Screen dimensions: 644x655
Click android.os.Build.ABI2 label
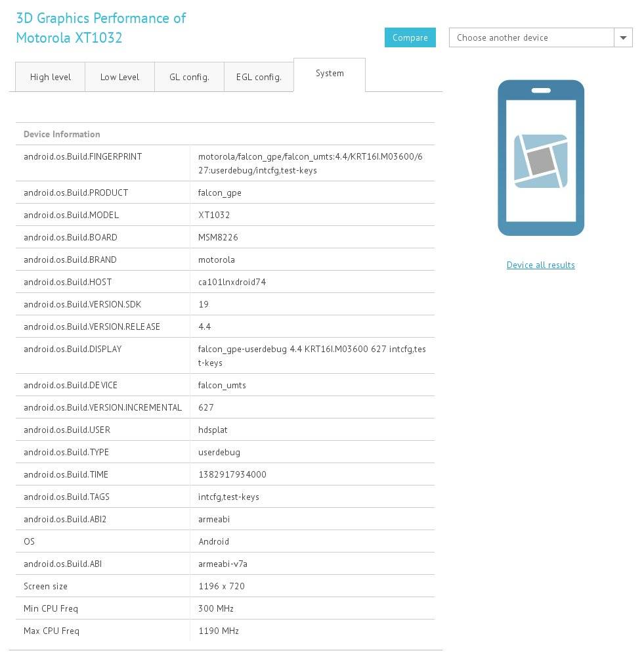(x=65, y=519)
